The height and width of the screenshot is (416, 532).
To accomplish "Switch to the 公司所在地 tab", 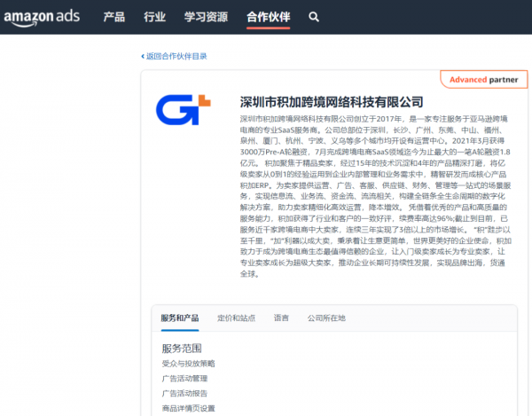I will [326, 318].
